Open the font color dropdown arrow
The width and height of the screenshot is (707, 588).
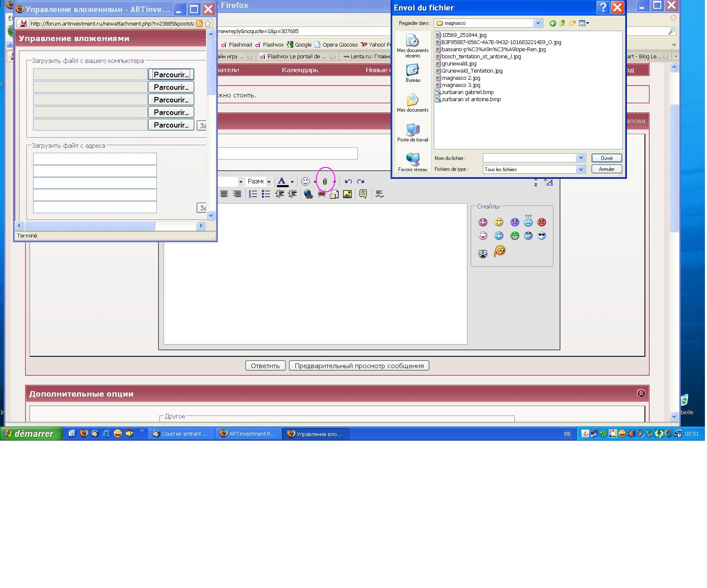click(292, 182)
